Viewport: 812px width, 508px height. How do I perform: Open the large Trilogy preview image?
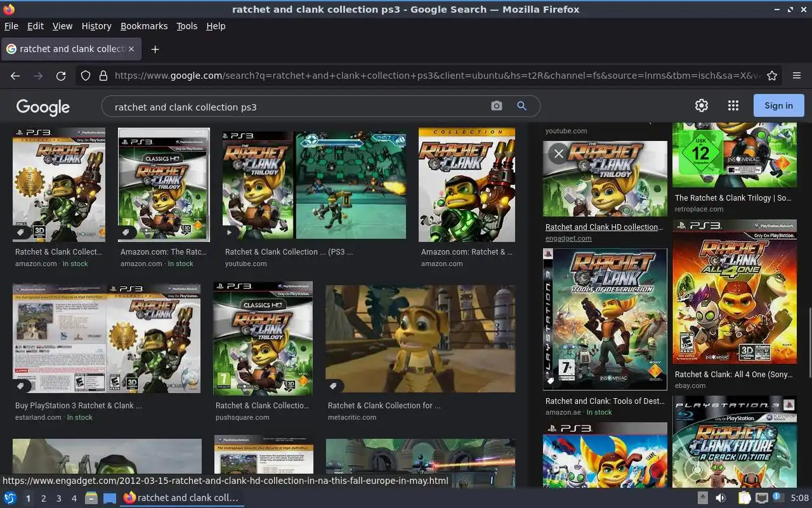click(605, 178)
